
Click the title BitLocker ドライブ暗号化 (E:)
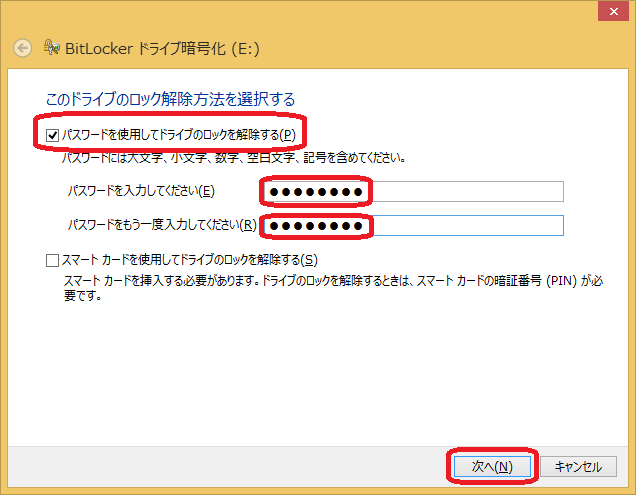pyautogui.click(x=162, y=49)
